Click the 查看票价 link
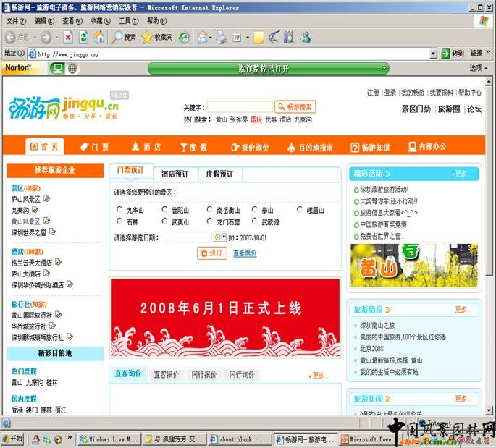Screen dimensions: 496x448 [x=244, y=253]
